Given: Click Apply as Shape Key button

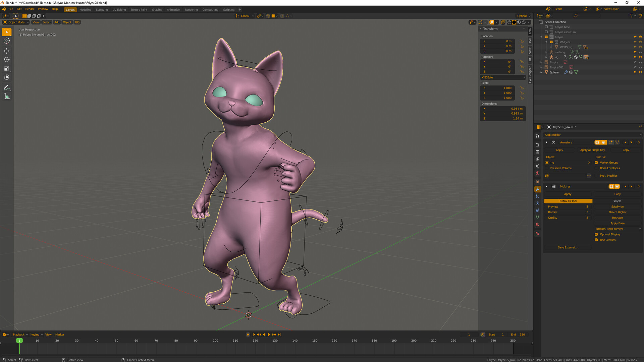Looking at the screenshot, I should coord(592,150).
